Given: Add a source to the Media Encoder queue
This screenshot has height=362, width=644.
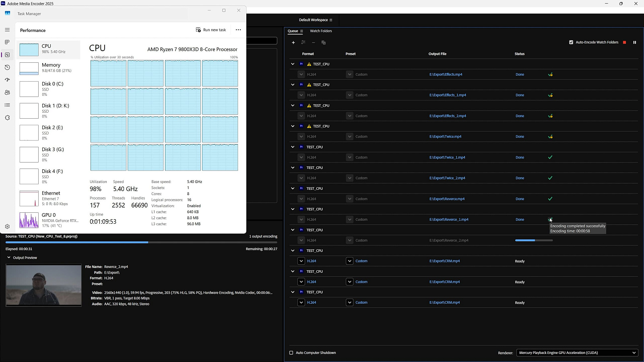Looking at the screenshot, I should [x=293, y=42].
